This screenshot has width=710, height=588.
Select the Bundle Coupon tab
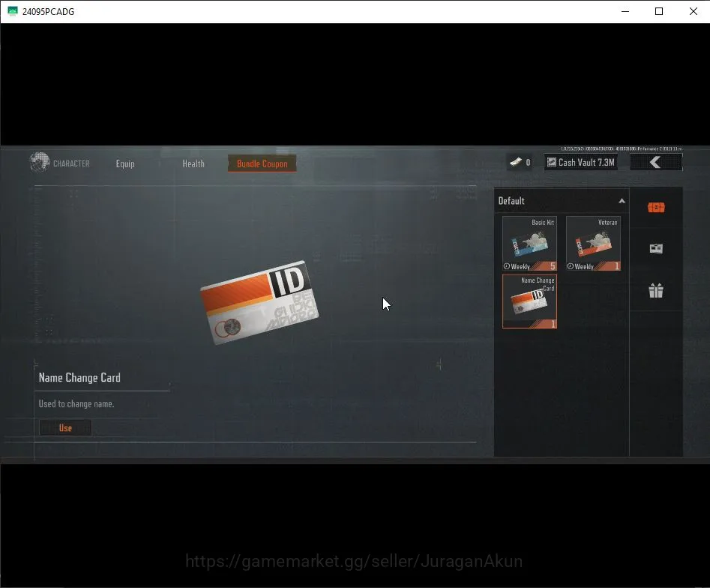[x=262, y=163]
